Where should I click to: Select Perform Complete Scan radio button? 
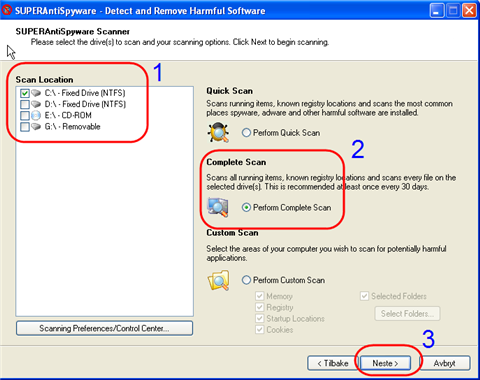246,208
